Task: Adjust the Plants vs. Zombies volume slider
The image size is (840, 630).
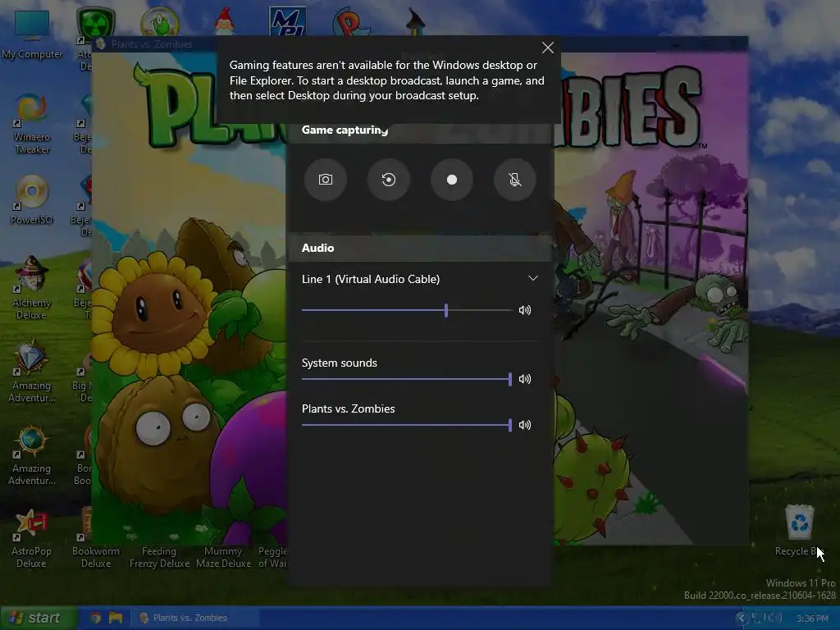Action: tap(407, 426)
